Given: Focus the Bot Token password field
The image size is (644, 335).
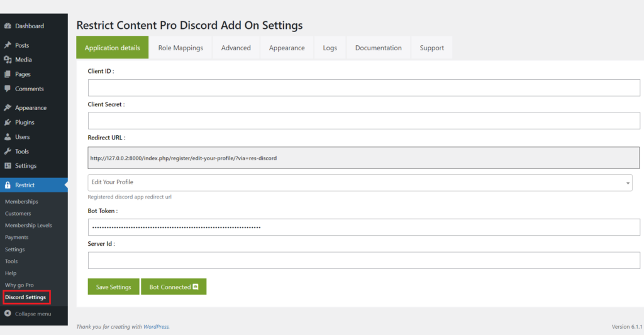Looking at the screenshot, I should pyautogui.click(x=364, y=227).
